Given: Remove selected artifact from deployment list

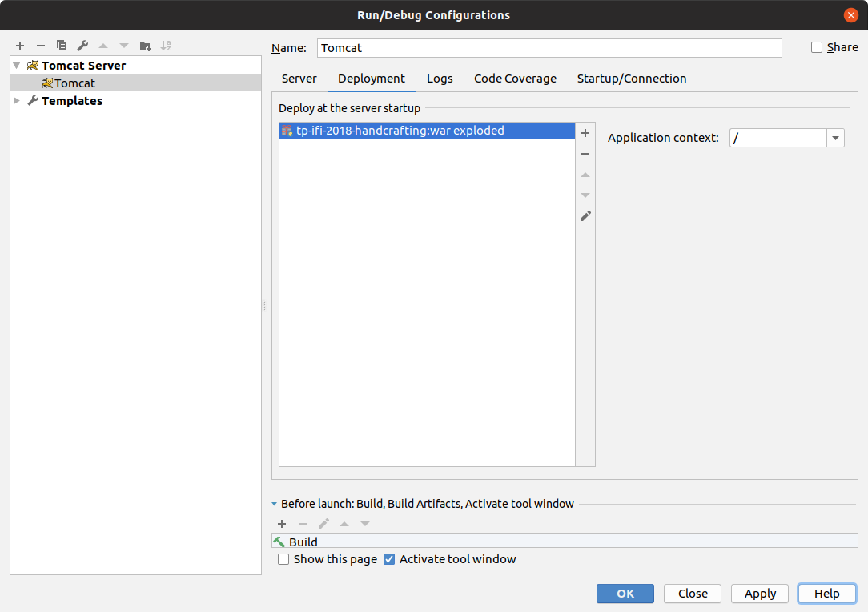Looking at the screenshot, I should [585, 154].
